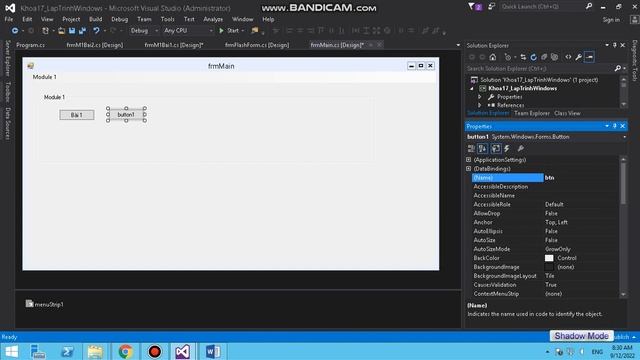Open the Start button dropdown arrow

click(243, 31)
